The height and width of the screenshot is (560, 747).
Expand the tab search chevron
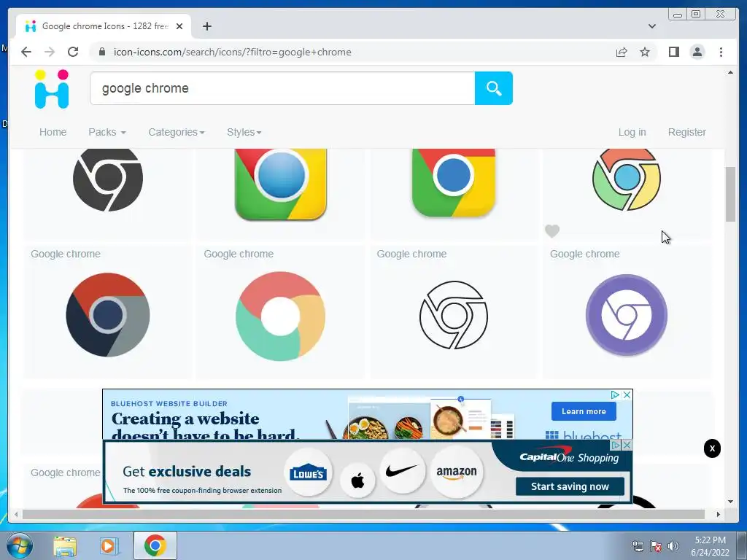tap(651, 26)
